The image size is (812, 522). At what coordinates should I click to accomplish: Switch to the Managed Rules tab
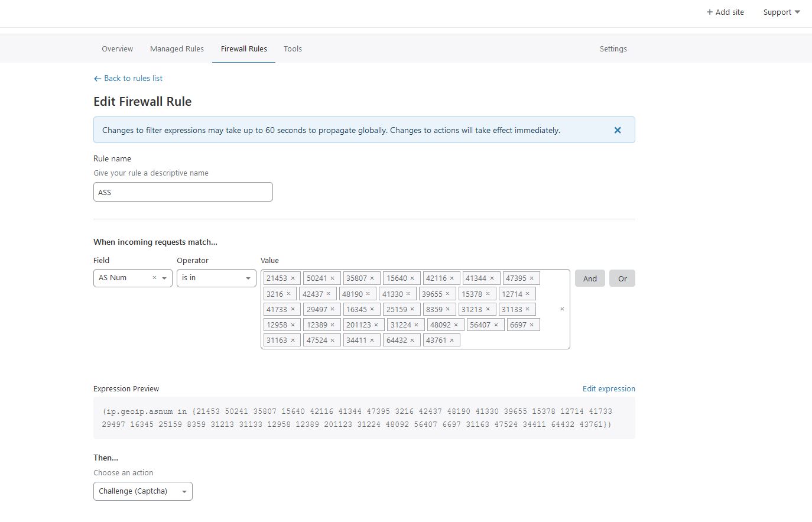[x=177, y=49]
